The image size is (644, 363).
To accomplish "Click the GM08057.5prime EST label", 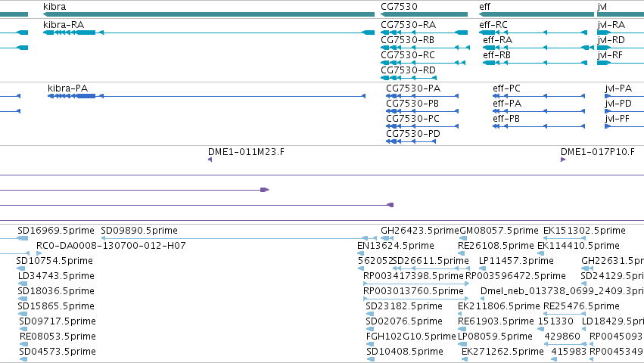I will [x=499, y=231].
